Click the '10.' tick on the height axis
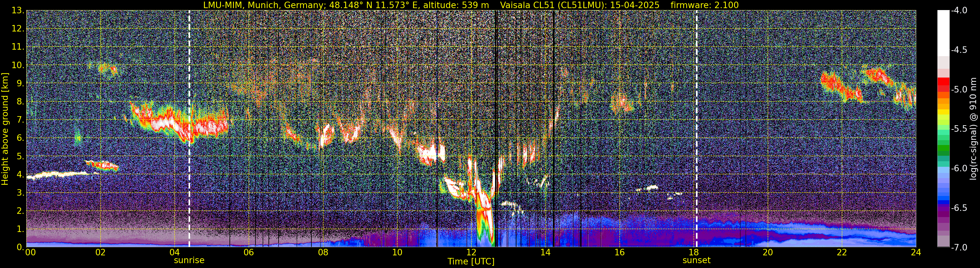 (x=18, y=65)
